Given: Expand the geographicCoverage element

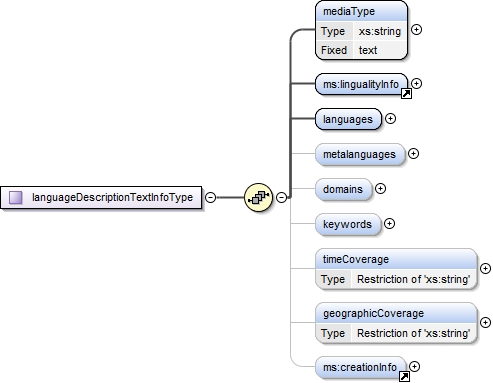Looking at the screenshot, I should 485,322.
